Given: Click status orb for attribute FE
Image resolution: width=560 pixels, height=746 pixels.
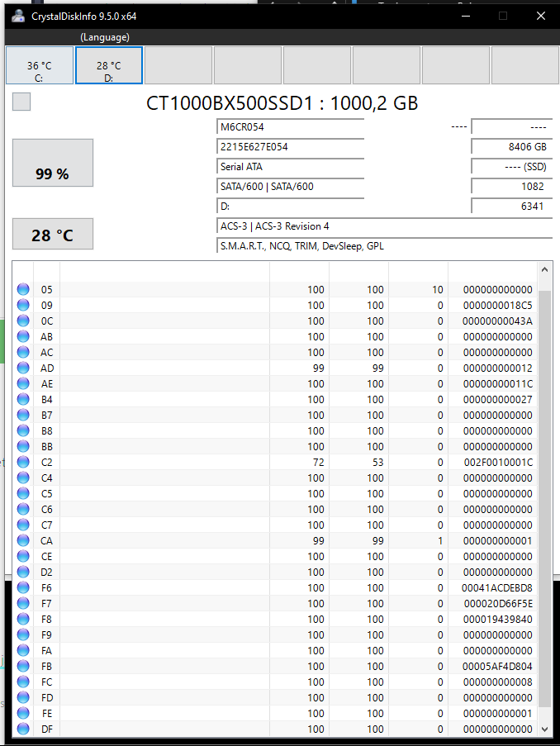Looking at the screenshot, I should coord(23,713).
